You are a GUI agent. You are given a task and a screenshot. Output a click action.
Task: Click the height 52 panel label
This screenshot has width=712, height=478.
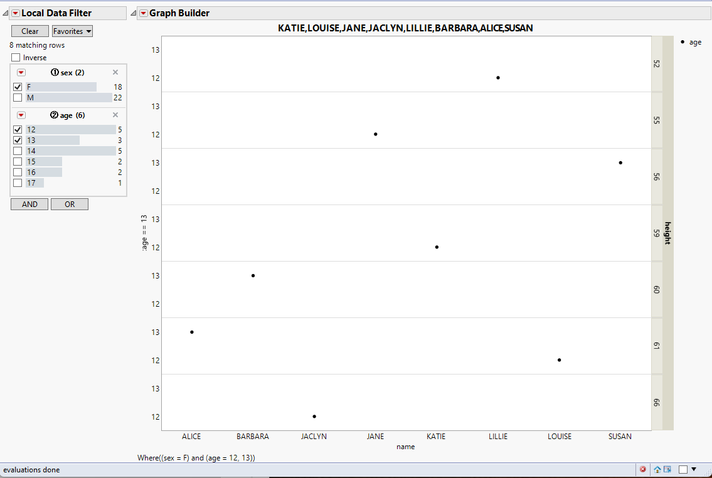click(x=657, y=64)
